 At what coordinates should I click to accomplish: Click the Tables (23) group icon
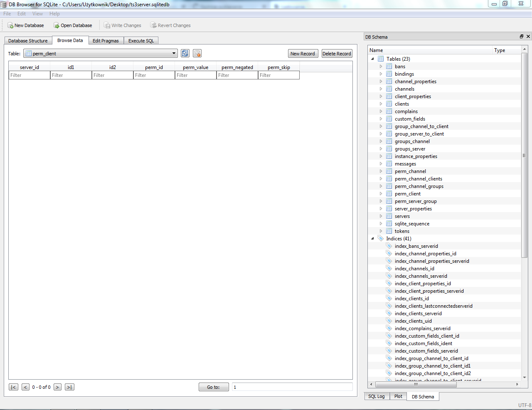[381, 59]
